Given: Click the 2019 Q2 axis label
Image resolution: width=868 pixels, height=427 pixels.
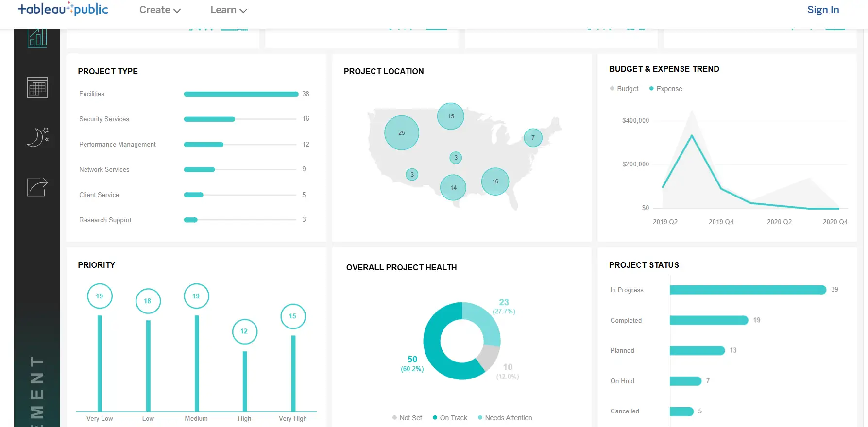Looking at the screenshot, I should [665, 222].
